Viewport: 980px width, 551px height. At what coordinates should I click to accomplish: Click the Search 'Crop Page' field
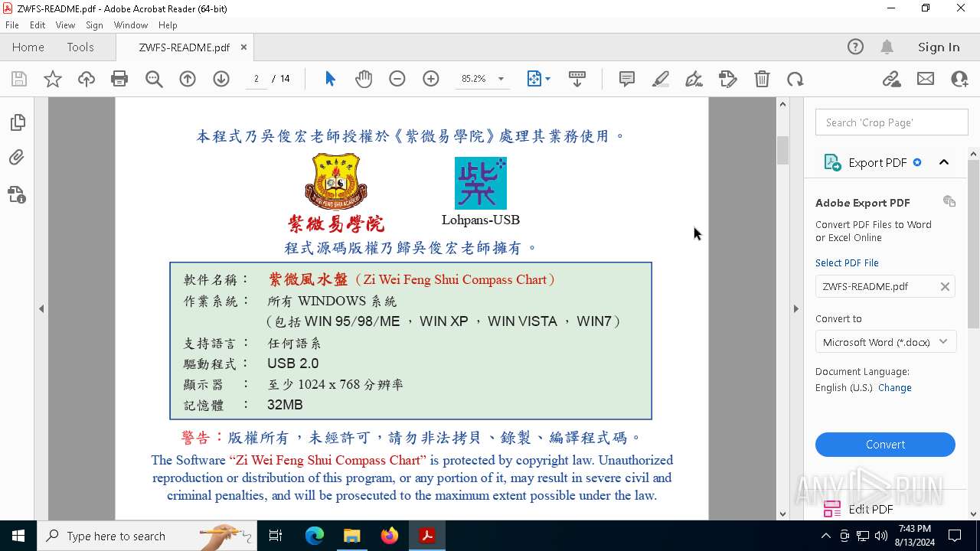(x=892, y=122)
